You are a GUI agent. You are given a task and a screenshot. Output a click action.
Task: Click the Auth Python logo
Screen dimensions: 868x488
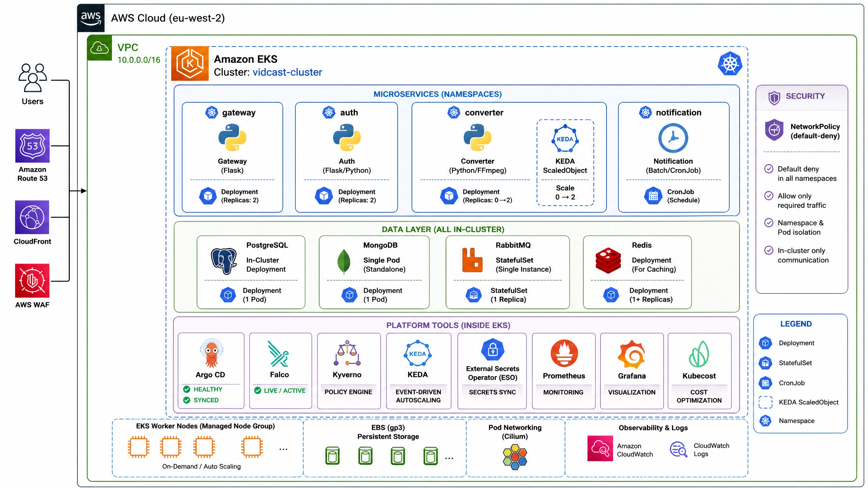coord(347,137)
